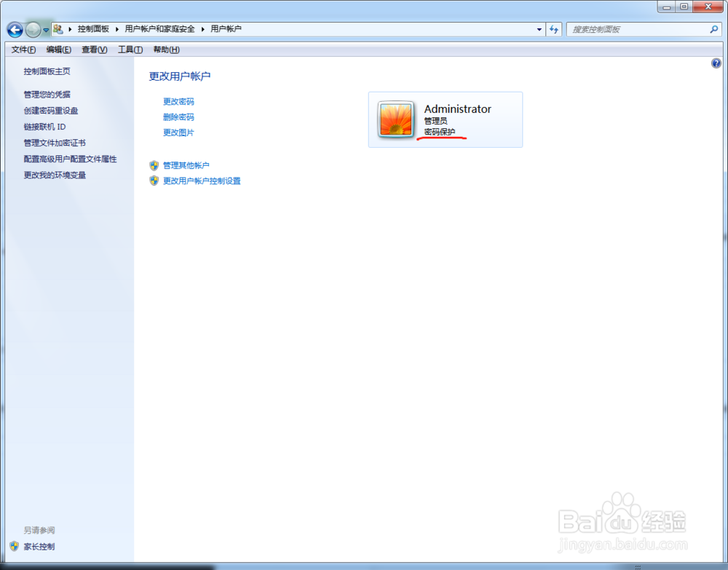Click the Refresh icon beside the address bar
This screenshot has width=728, height=570.
coord(554,29)
